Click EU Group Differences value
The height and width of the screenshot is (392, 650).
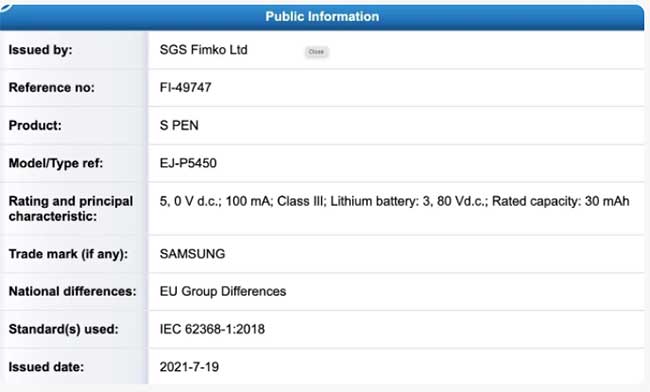(x=223, y=291)
